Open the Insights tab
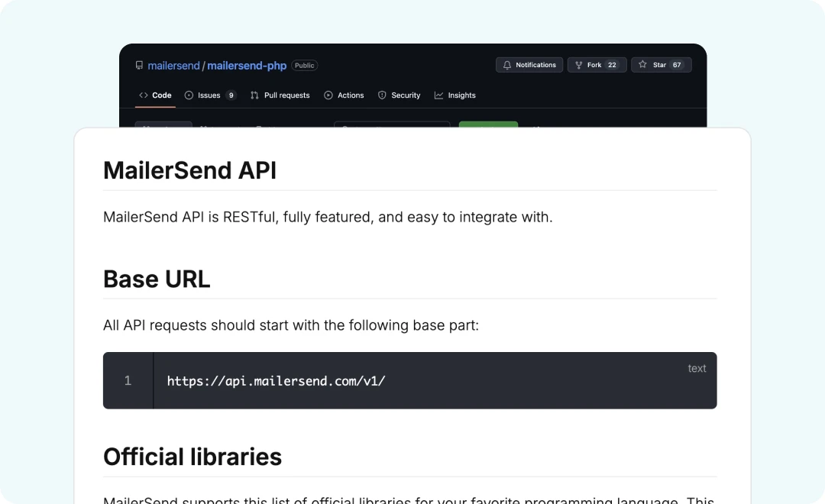 click(x=455, y=95)
